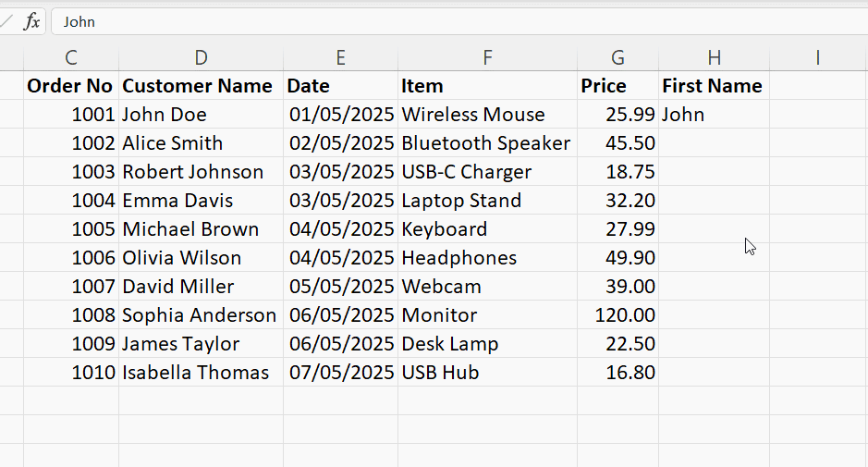
Task: Click the Customer Name header cell
Action: pyautogui.click(x=201, y=86)
